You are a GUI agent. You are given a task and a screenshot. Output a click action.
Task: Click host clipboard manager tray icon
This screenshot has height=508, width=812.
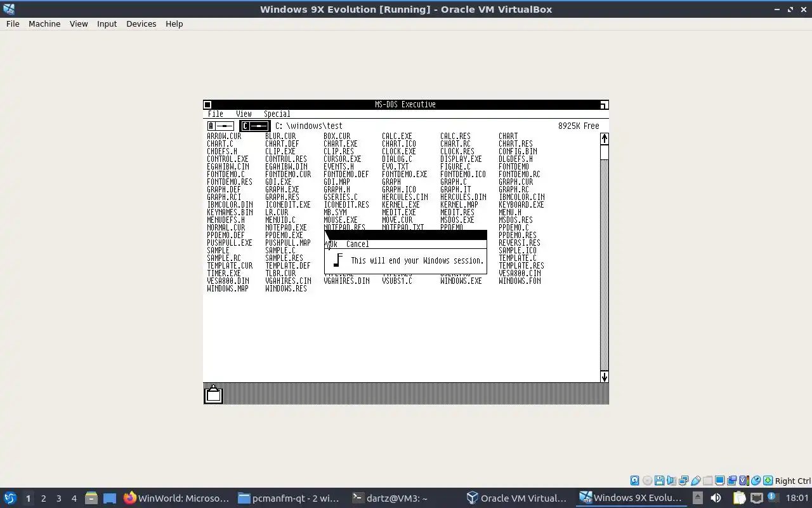pyautogui.click(x=739, y=498)
